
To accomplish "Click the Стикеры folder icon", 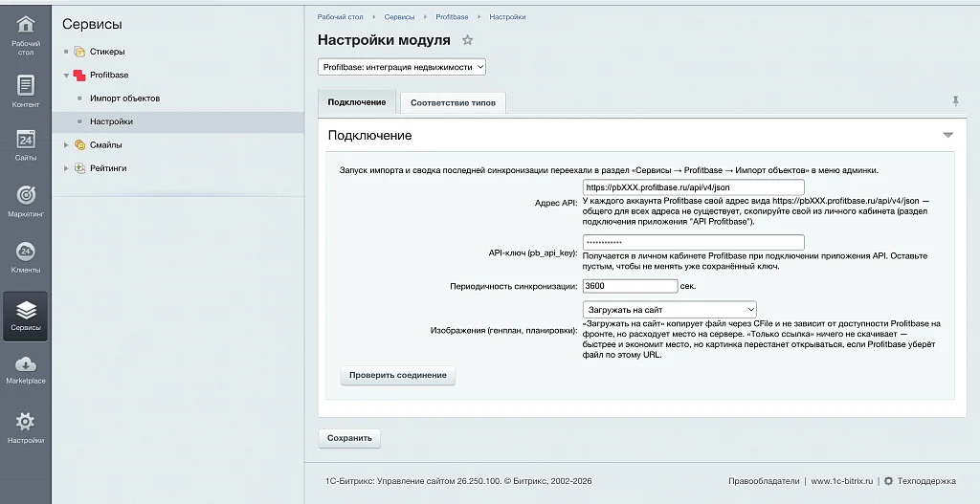I will [x=79, y=52].
